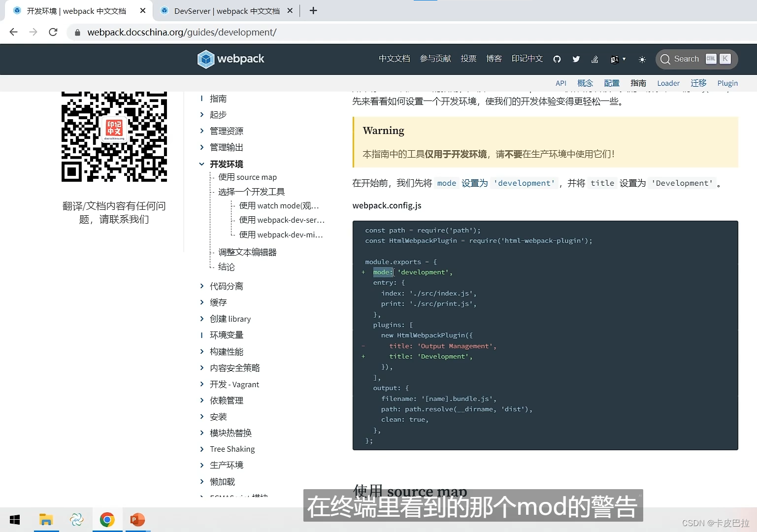
Task: Open the 开发 - Vagrant sidebar entry
Action: pos(234,385)
